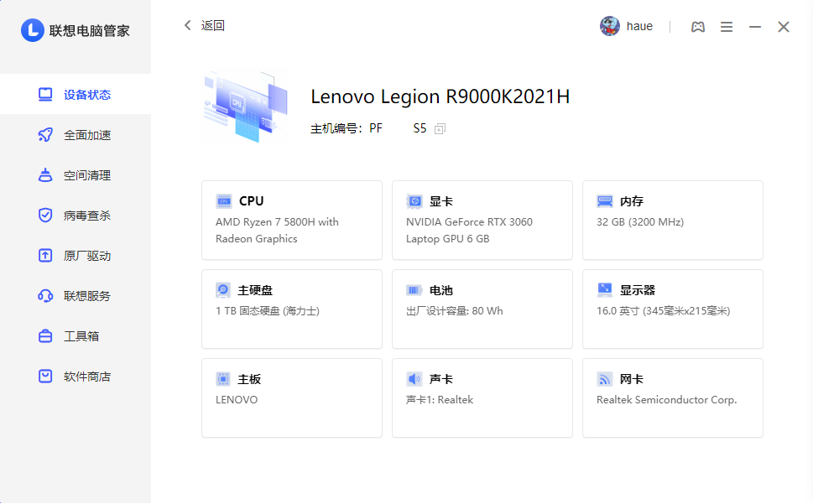
Task: Click the haue user avatar
Action: pos(610,26)
